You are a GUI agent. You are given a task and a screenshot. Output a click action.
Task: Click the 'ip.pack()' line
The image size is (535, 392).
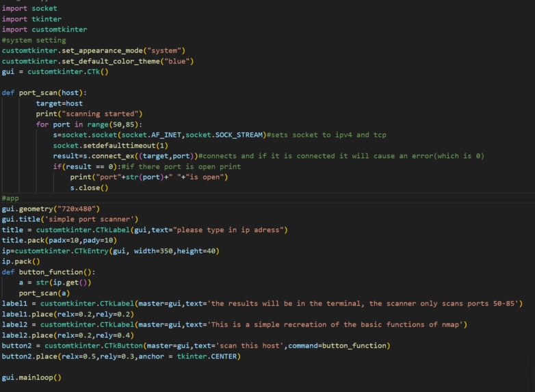21,261
